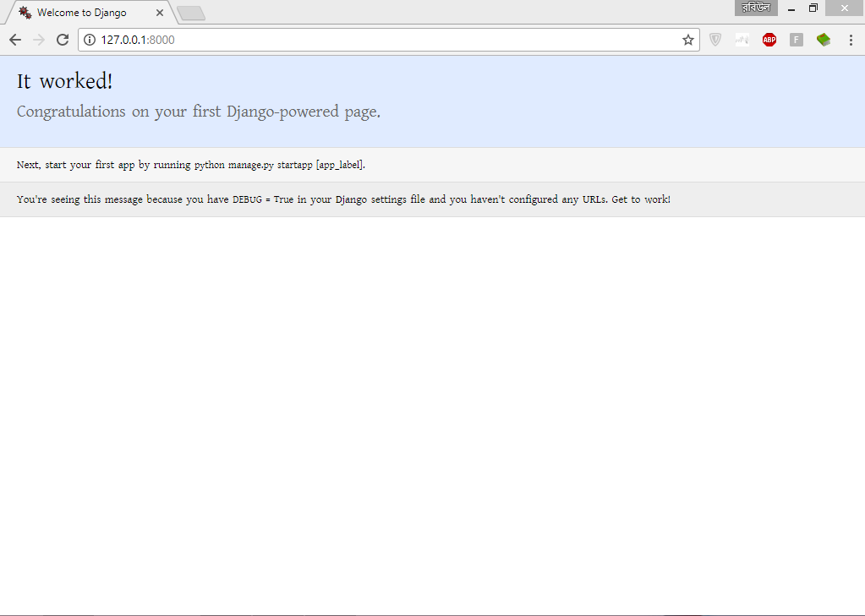Screen dimensions: 865x616
Task: Open the Adblock Plus (ABP) extension
Action: point(769,40)
